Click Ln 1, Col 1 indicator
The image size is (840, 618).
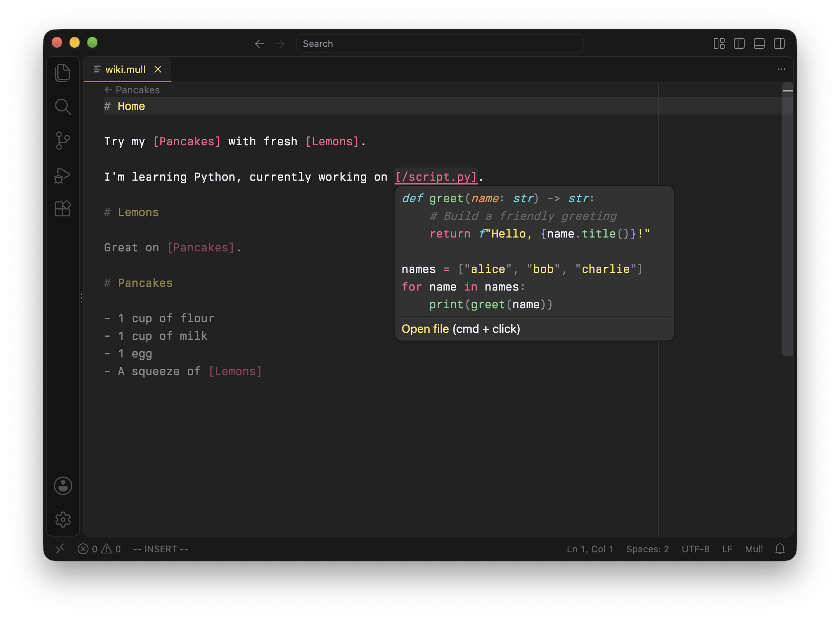coord(590,549)
